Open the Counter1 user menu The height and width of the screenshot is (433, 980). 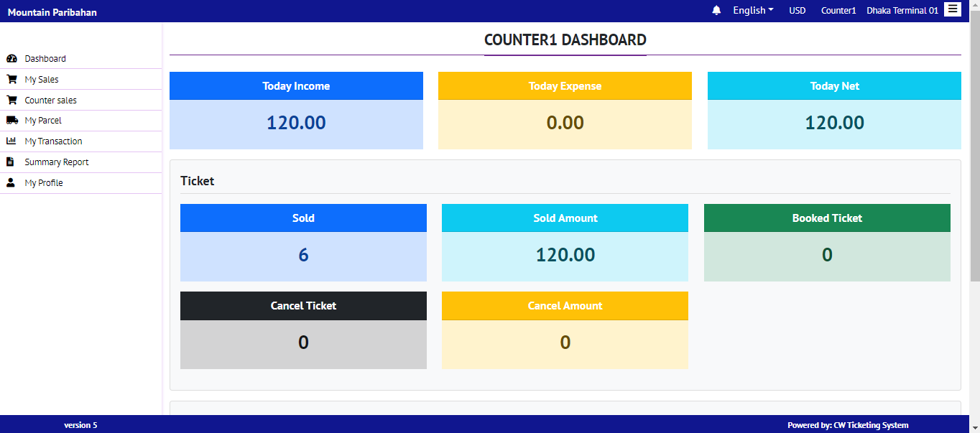[838, 11]
